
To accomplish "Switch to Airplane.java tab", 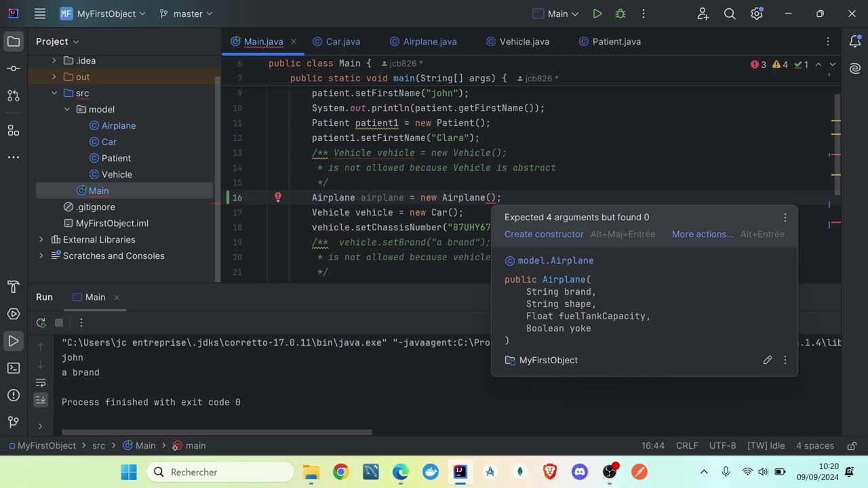I will point(423,41).
